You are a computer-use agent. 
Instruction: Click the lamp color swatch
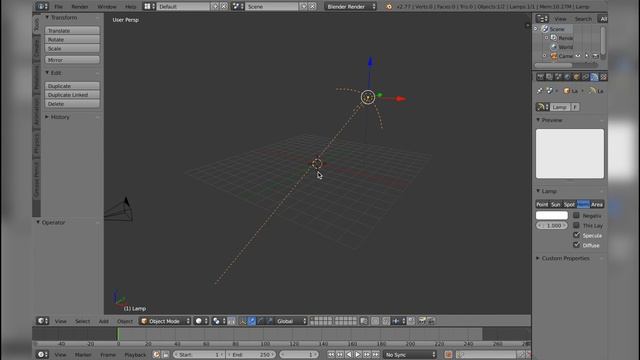(552, 215)
